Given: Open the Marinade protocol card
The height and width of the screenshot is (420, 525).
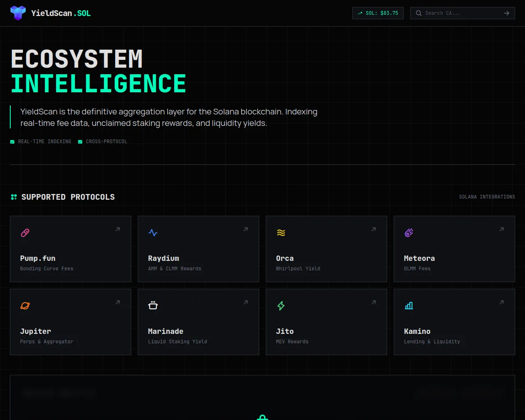Looking at the screenshot, I should click(199, 322).
